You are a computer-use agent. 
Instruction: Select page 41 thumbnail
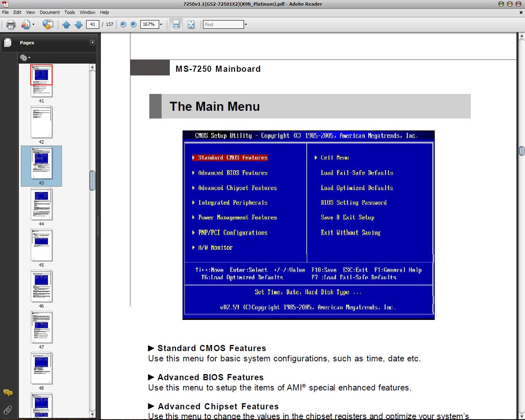tap(41, 81)
